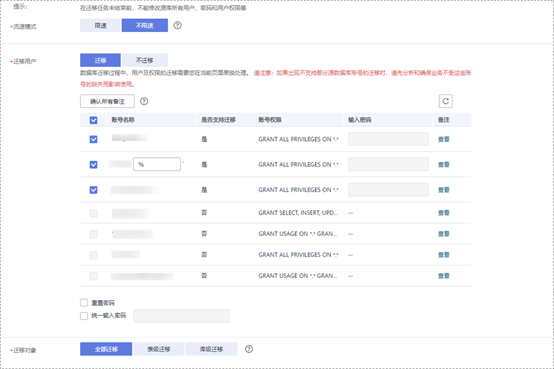Uncheck the first account row checkbox
554x369 pixels.
(x=93, y=139)
